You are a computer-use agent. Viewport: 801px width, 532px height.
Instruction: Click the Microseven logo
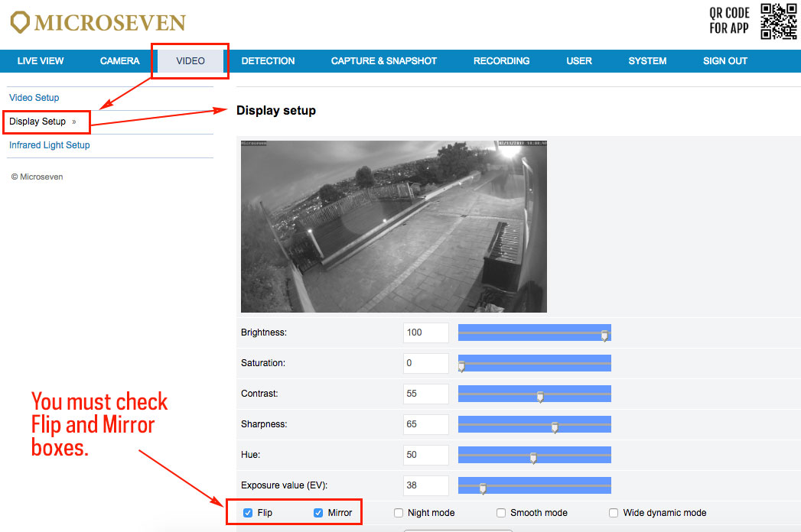point(98,21)
